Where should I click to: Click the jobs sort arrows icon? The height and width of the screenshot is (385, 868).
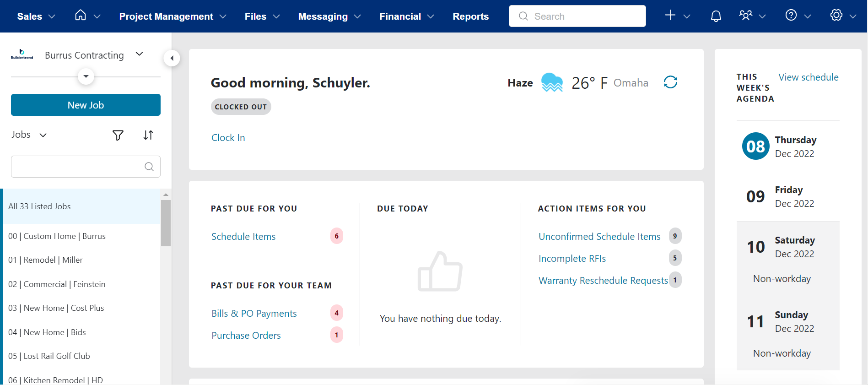click(x=148, y=135)
